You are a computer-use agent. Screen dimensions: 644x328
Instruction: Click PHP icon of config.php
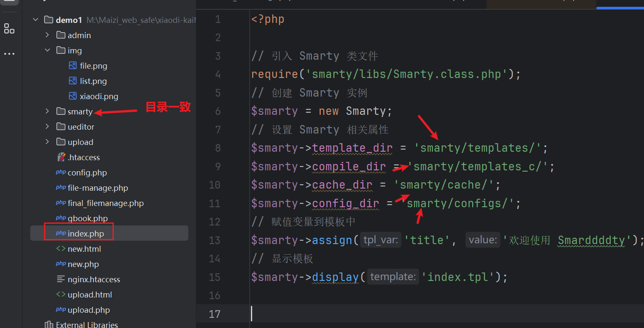click(x=61, y=172)
